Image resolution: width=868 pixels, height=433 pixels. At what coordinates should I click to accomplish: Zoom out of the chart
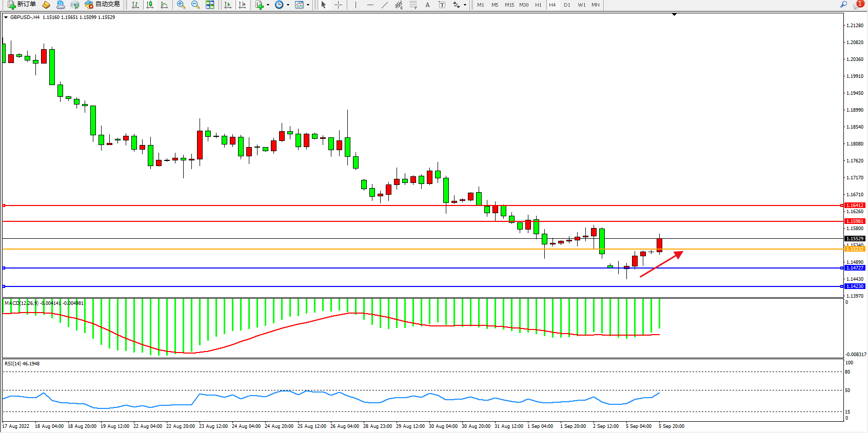pyautogui.click(x=195, y=5)
